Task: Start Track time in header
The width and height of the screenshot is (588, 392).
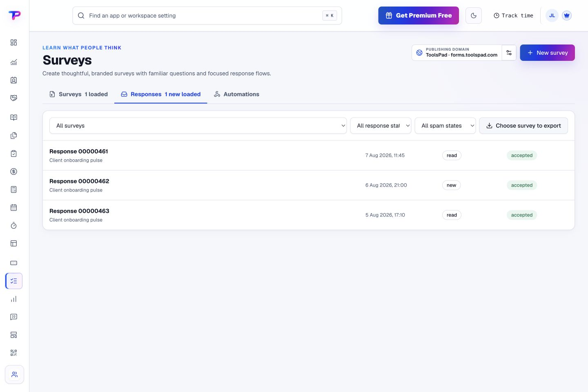Action: point(513,16)
